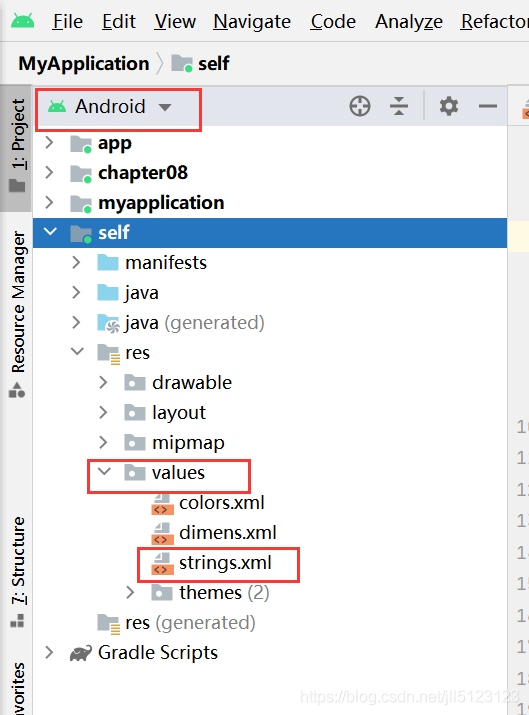The height and width of the screenshot is (715, 529).
Task: Expand the myapplication module
Action: click(49, 202)
